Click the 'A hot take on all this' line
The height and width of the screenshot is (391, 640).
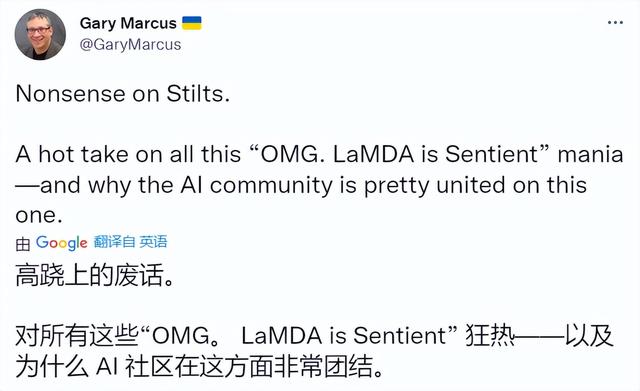[x=128, y=155]
